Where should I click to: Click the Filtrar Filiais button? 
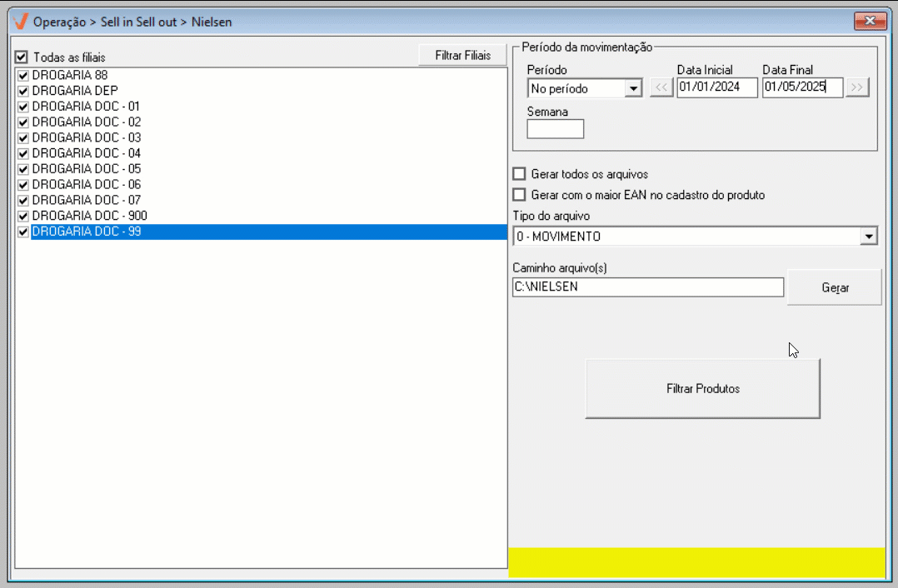(463, 55)
